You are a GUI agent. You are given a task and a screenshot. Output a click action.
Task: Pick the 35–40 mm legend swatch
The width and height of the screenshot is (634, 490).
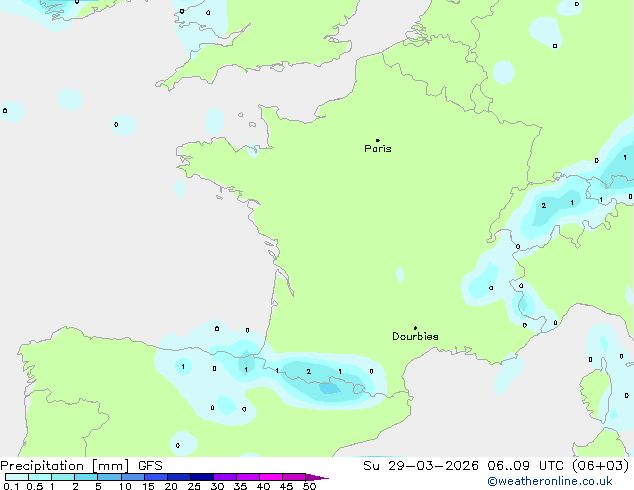247,477
